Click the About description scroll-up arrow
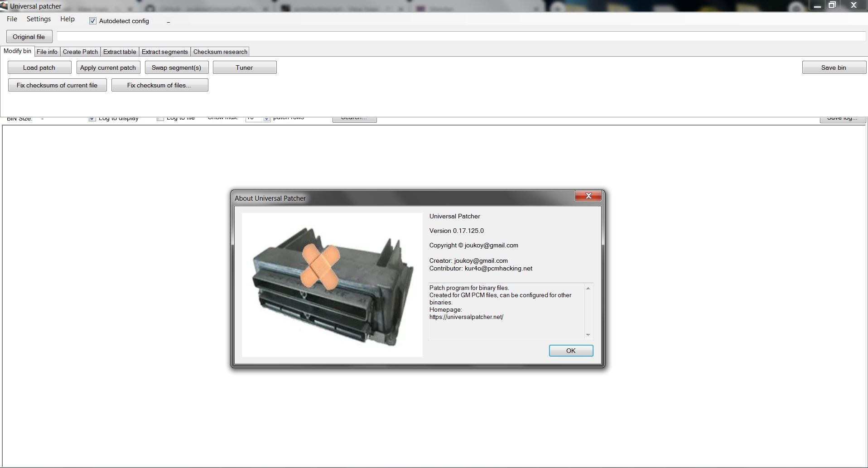868x468 pixels. 588,288
